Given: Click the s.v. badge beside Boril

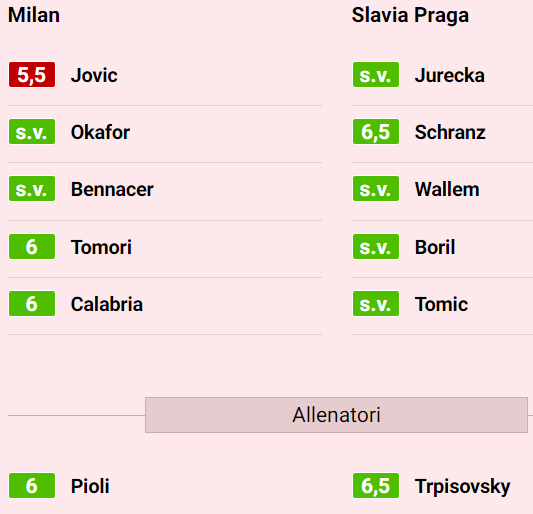Looking at the screenshot, I should tap(376, 246).
